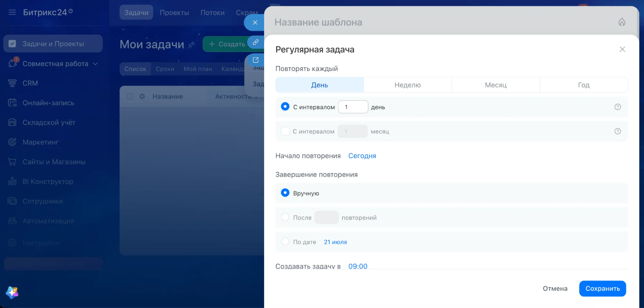Select the По дате radio button
This screenshot has width=644, height=308.
[x=285, y=241]
